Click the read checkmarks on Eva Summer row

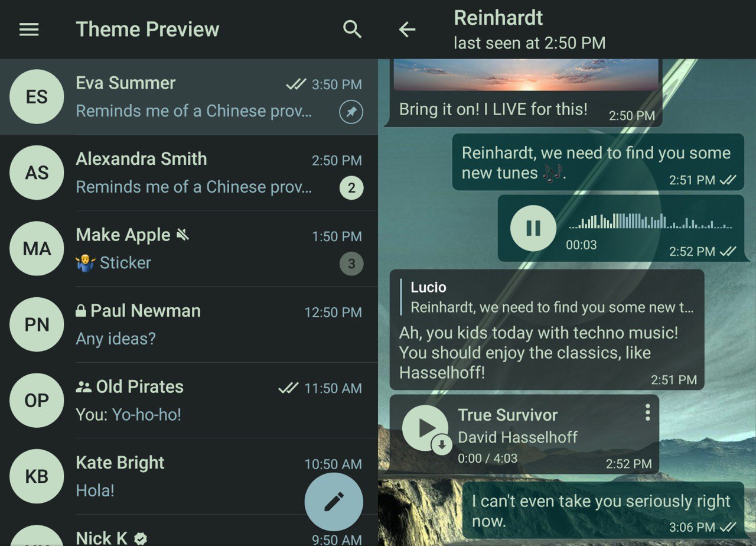point(295,84)
